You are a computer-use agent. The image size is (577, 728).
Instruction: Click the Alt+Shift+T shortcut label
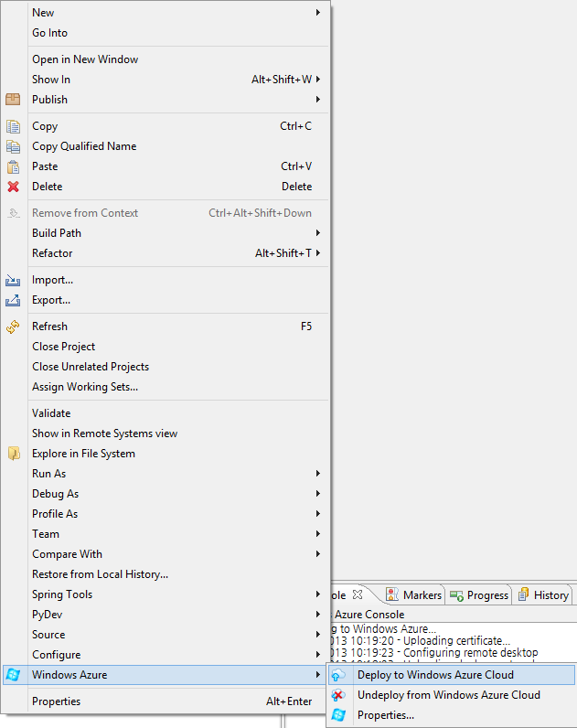point(283,253)
